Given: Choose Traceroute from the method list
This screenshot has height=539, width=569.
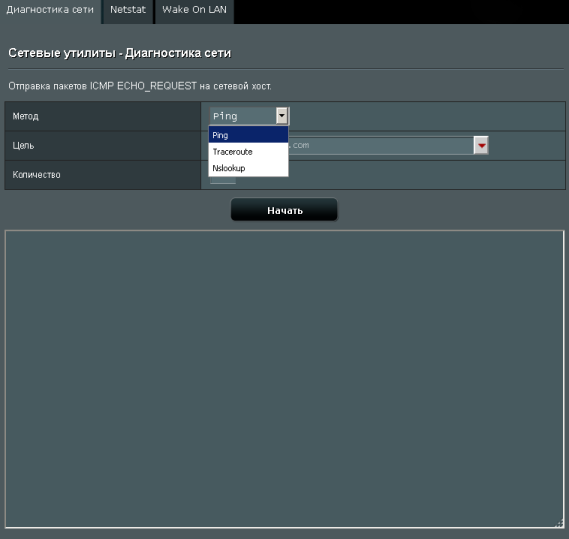Looking at the screenshot, I should pyautogui.click(x=248, y=152).
